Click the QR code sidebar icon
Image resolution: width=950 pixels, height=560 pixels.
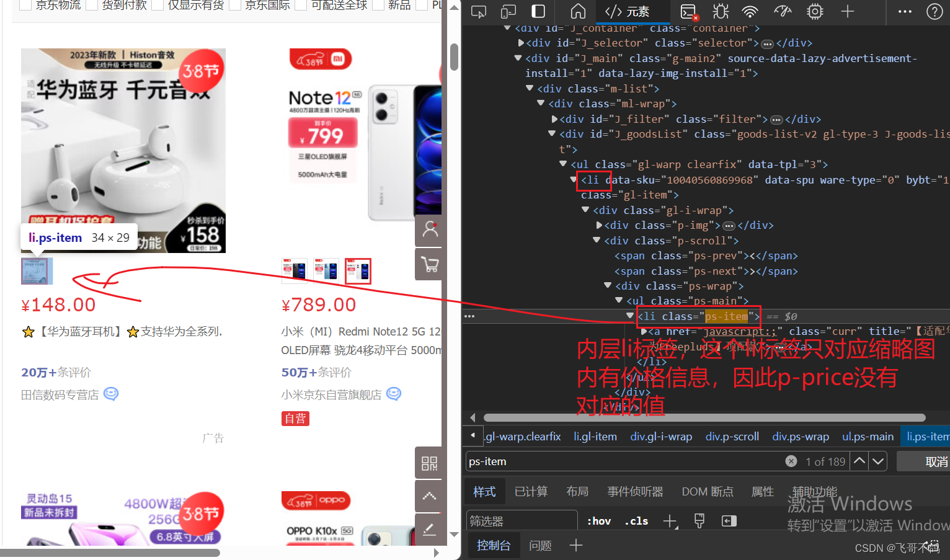pyautogui.click(x=429, y=463)
